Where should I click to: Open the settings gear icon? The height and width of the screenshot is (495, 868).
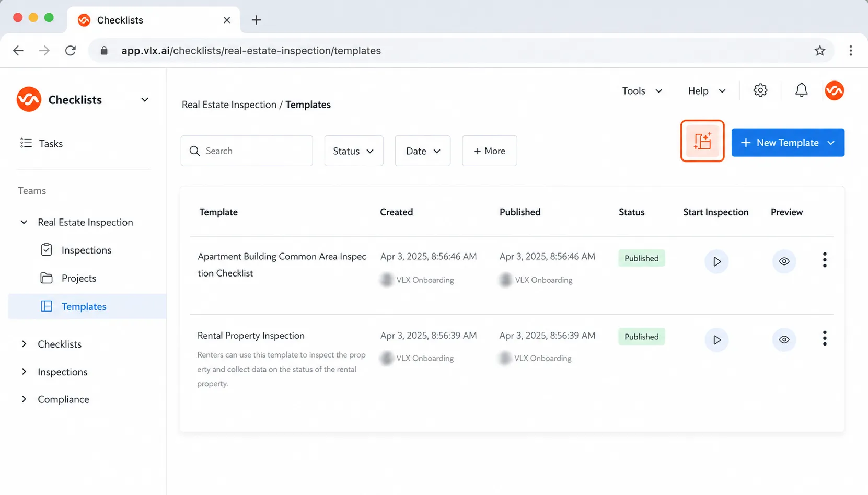(x=760, y=90)
